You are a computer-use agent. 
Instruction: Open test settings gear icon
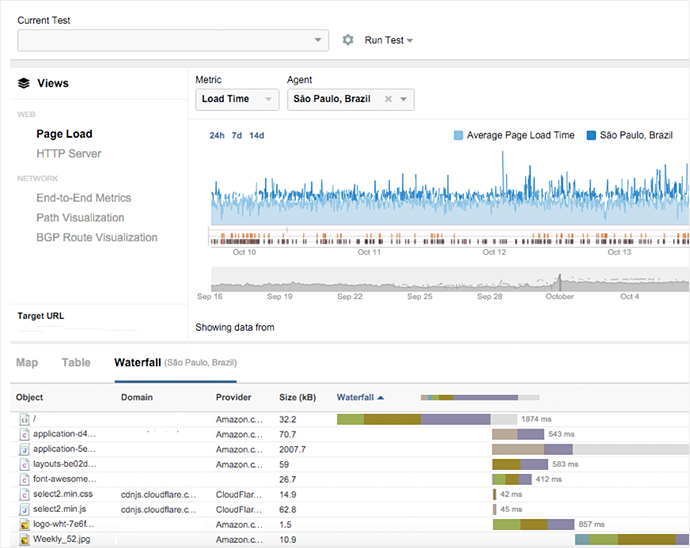(x=348, y=40)
